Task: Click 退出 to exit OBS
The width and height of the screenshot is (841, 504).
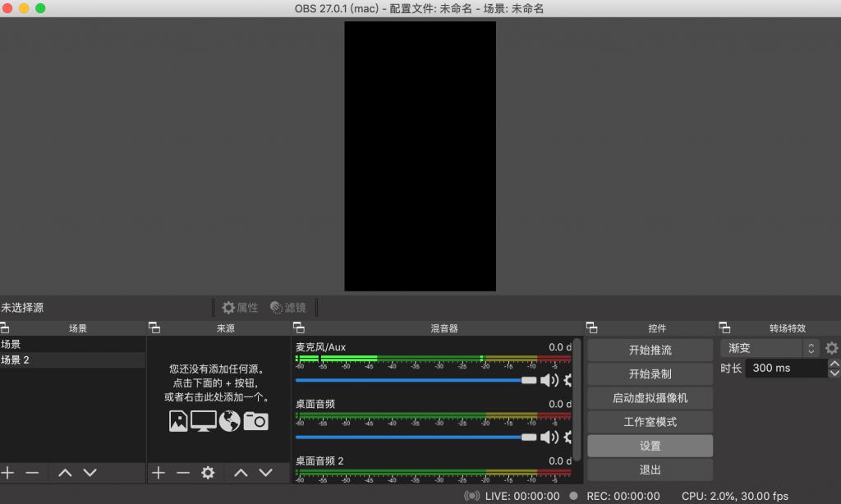Action: tap(650, 470)
